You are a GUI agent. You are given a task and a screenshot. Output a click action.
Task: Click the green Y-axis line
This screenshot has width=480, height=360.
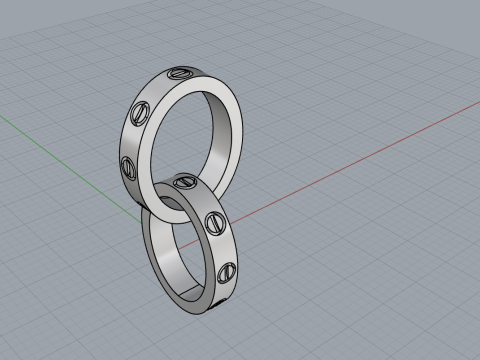[x=70, y=169]
